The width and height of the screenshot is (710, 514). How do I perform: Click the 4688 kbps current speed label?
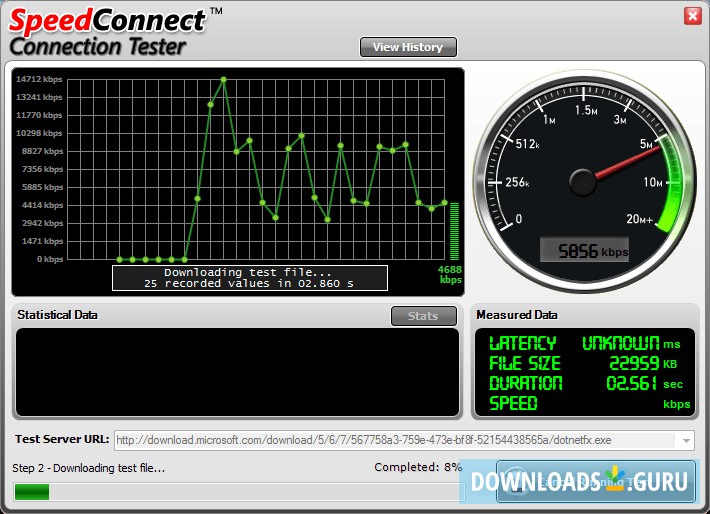point(450,274)
